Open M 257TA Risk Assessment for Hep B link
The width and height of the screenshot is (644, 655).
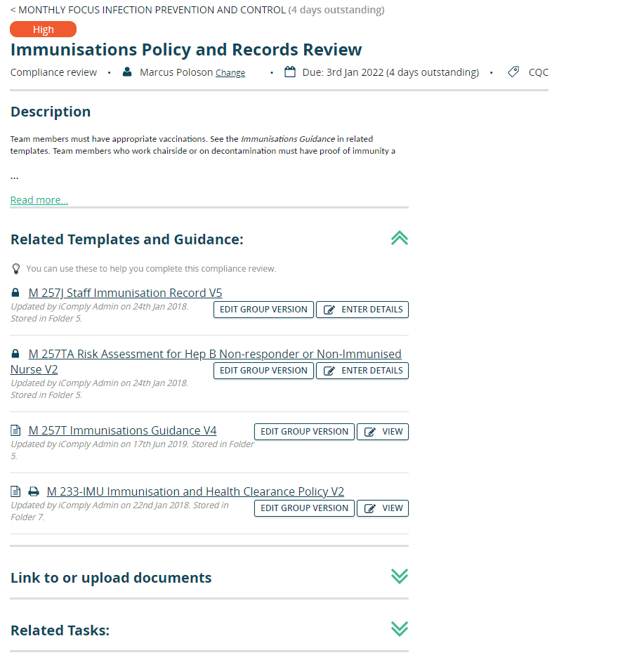[215, 354]
